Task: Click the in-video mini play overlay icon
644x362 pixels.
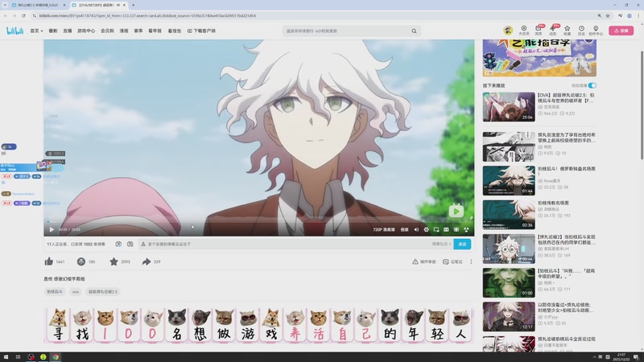Action: tap(456, 211)
